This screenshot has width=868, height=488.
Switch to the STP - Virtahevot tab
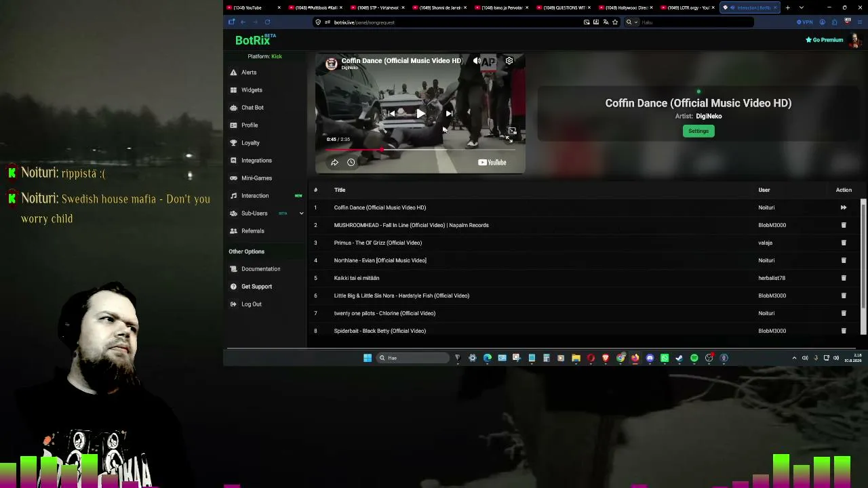tap(377, 7)
